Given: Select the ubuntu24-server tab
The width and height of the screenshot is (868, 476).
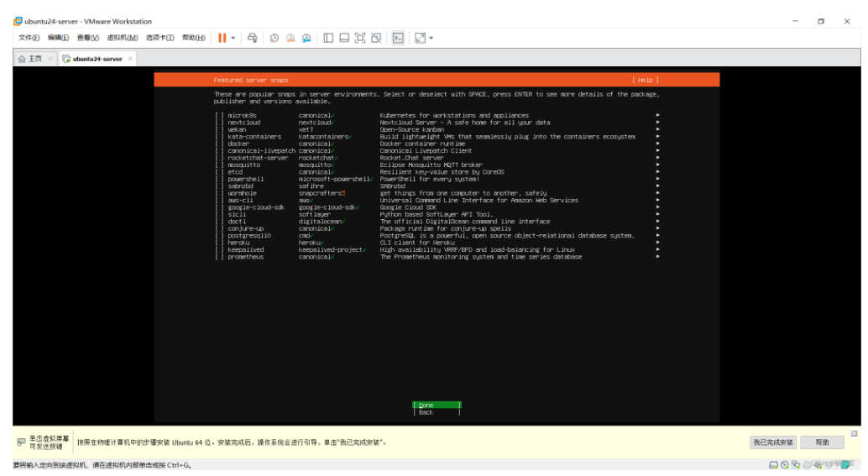Looking at the screenshot, I should (97, 59).
